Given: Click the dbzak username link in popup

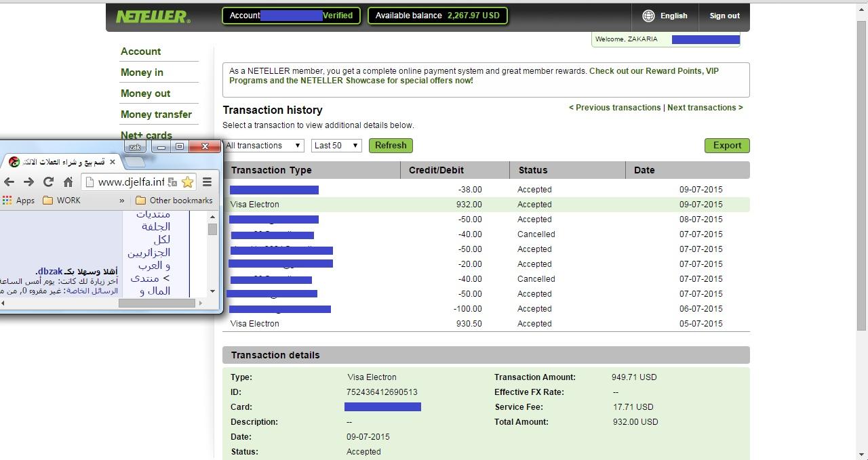Looking at the screenshot, I should [x=50, y=272].
